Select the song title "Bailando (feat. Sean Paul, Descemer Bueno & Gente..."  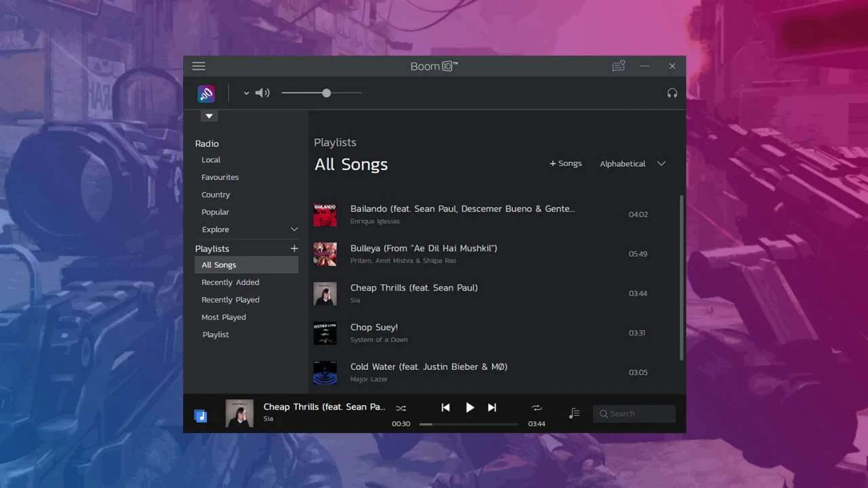click(462, 209)
